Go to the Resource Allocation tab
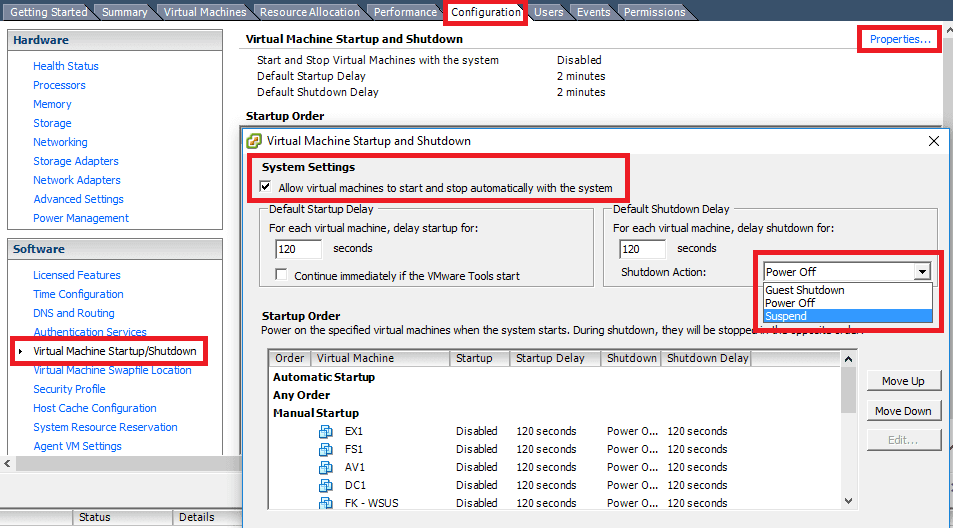Image resolution: width=953 pixels, height=528 pixels. (x=309, y=12)
